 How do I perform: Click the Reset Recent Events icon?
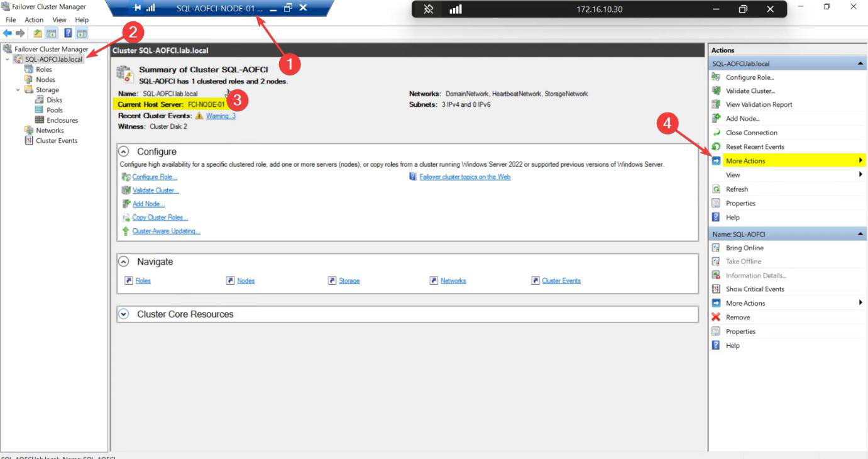pos(715,147)
